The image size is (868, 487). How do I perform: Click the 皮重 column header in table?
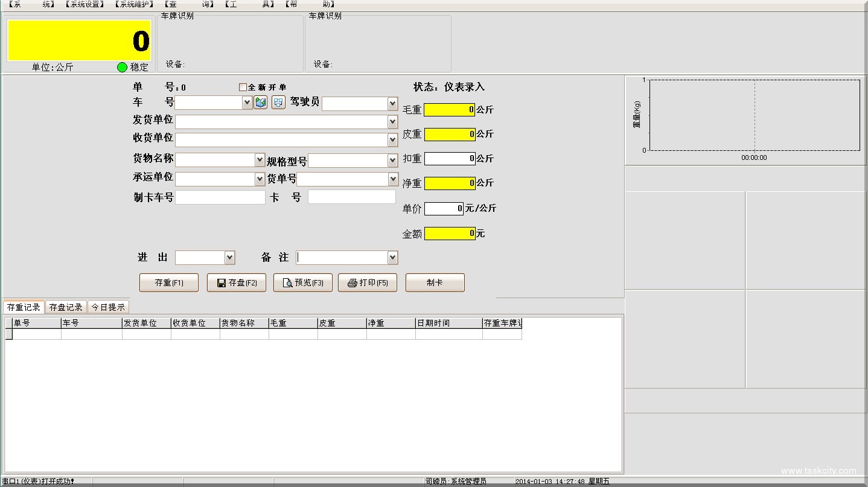pos(342,323)
